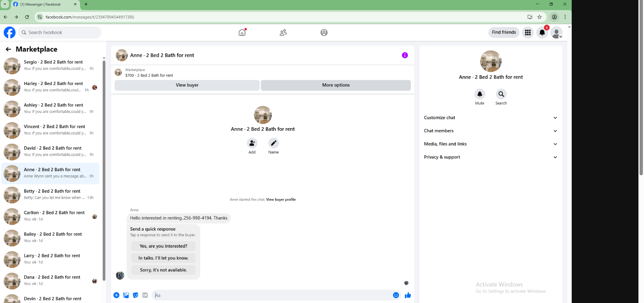Click the View buyer button
This screenshot has width=644, height=303.
(187, 85)
